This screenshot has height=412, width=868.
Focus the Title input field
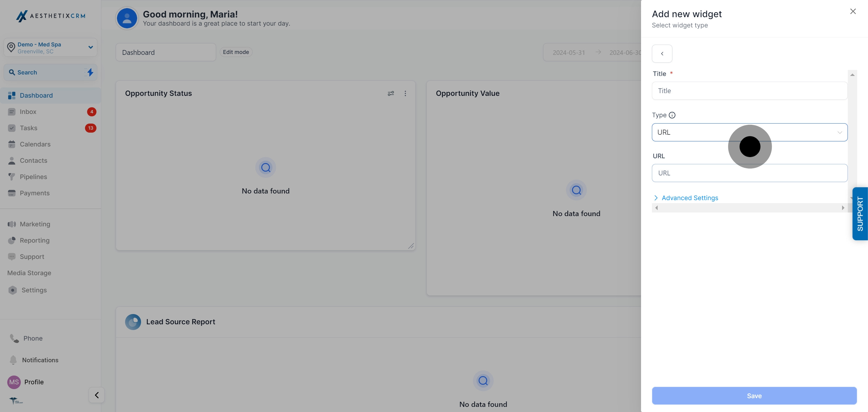coord(749,91)
